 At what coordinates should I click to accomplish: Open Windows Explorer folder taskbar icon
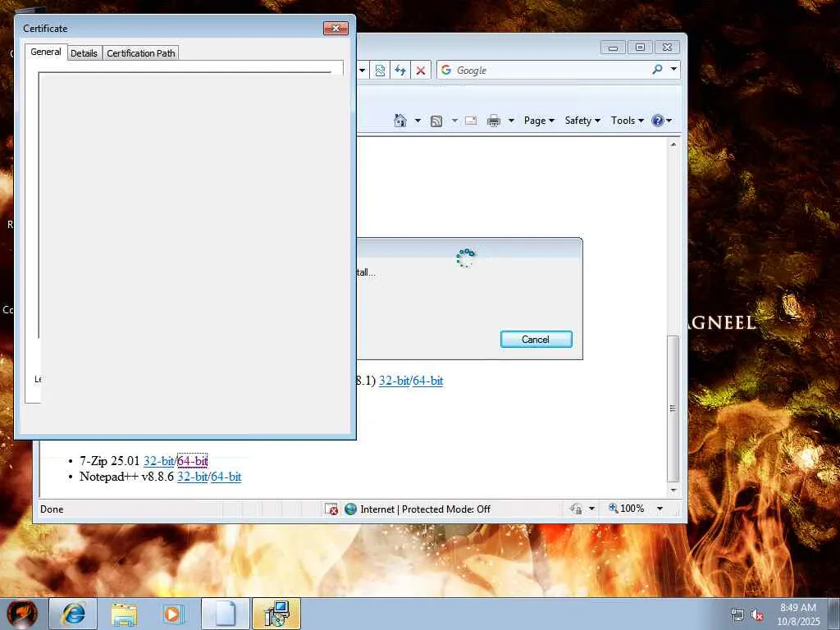click(x=124, y=614)
